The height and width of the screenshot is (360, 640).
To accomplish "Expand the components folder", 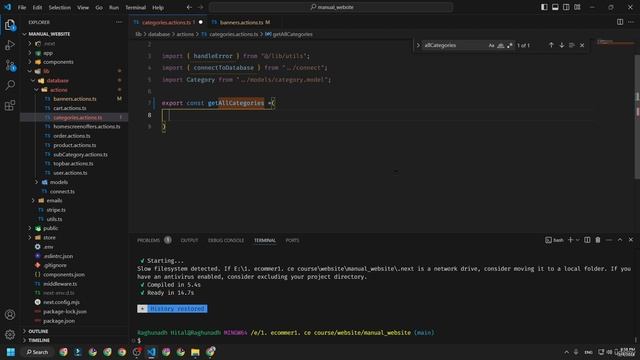I will 58,62.
